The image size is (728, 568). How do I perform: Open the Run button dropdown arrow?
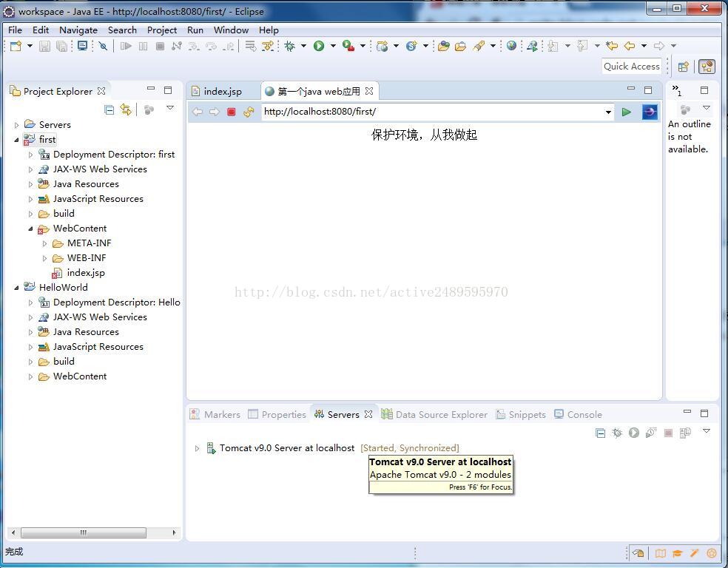click(333, 46)
